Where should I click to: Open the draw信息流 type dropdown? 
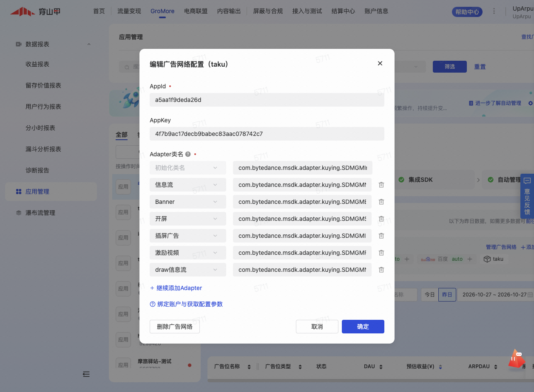pos(188,270)
